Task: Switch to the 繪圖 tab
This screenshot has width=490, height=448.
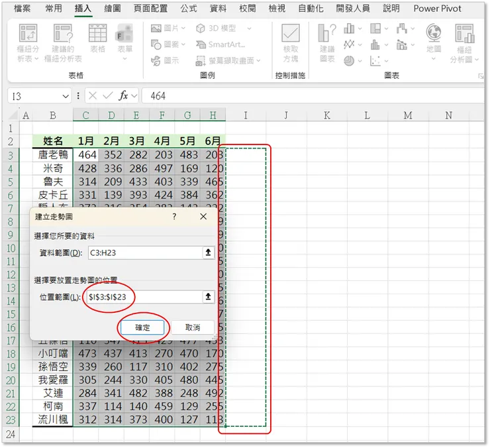Action: (x=112, y=9)
